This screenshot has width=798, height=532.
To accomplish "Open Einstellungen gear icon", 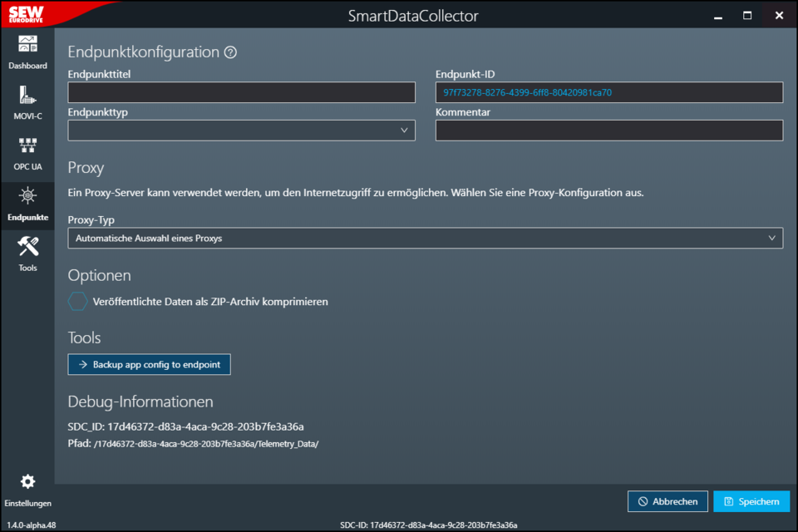I will (x=27, y=482).
